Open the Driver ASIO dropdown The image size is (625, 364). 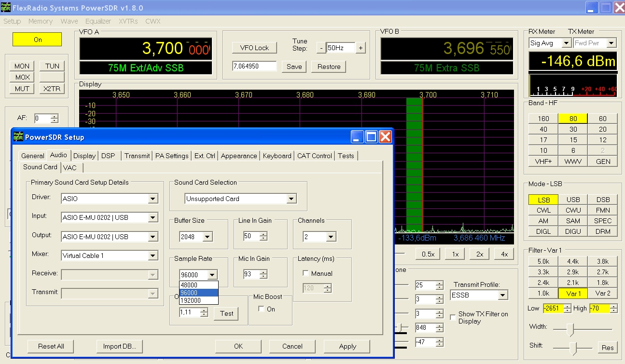(153, 199)
